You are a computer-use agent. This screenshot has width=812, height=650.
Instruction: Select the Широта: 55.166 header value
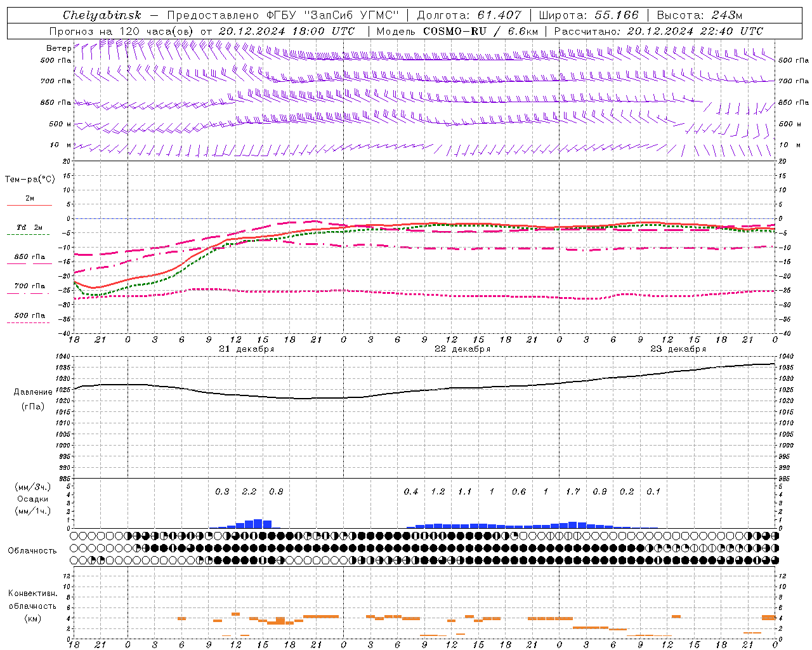point(588,15)
